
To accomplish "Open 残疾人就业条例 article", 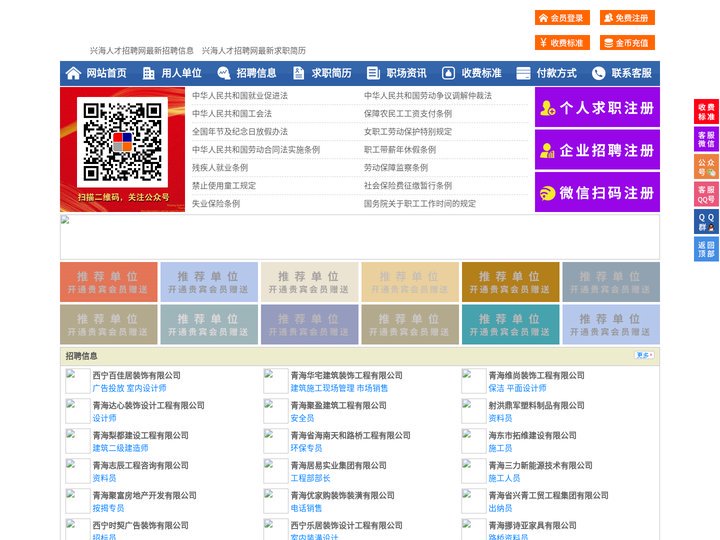I will tap(220, 168).
